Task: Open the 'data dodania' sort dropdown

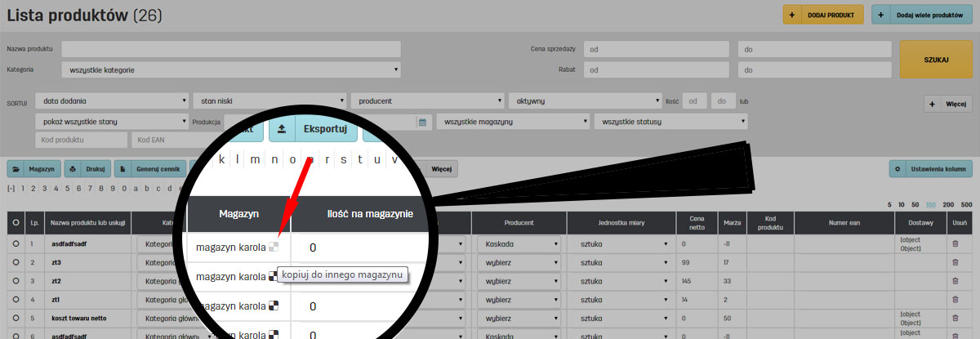Action: 111,101
